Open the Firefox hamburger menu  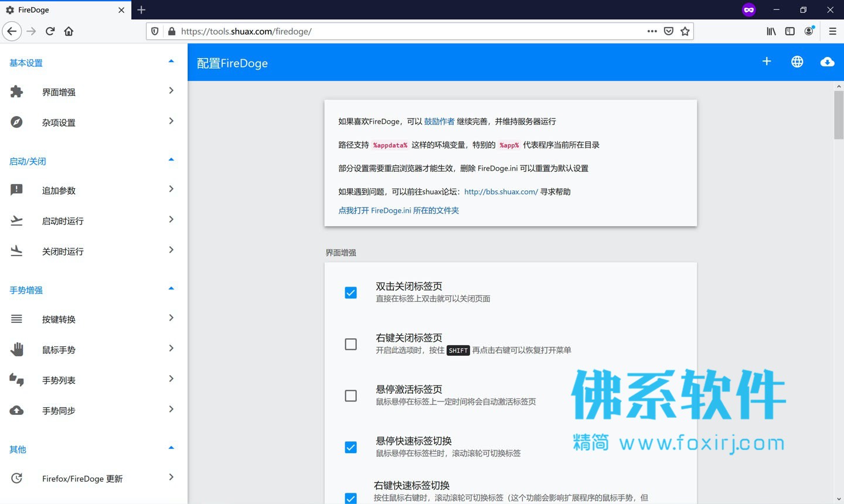click(x=832, y=31)
